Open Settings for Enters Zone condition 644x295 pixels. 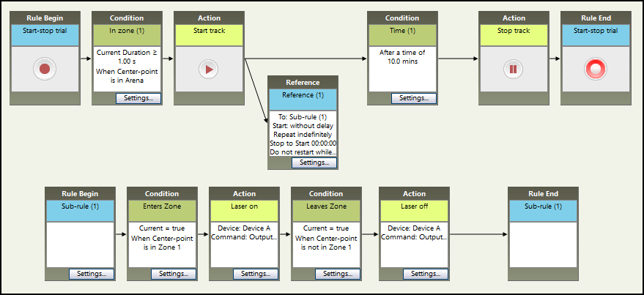[174, 274]
